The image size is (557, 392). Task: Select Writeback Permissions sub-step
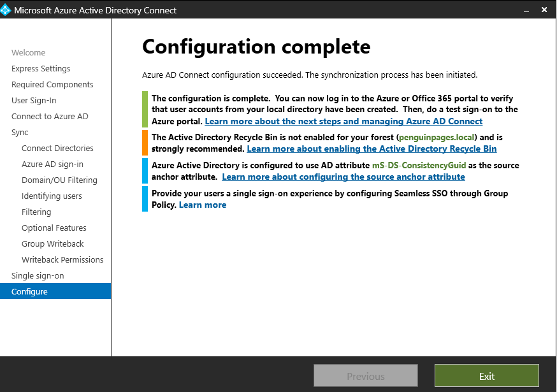click(x=62, y=260)
